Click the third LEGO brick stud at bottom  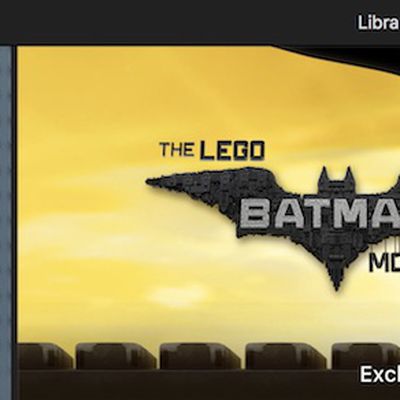(x=200, y=356)
